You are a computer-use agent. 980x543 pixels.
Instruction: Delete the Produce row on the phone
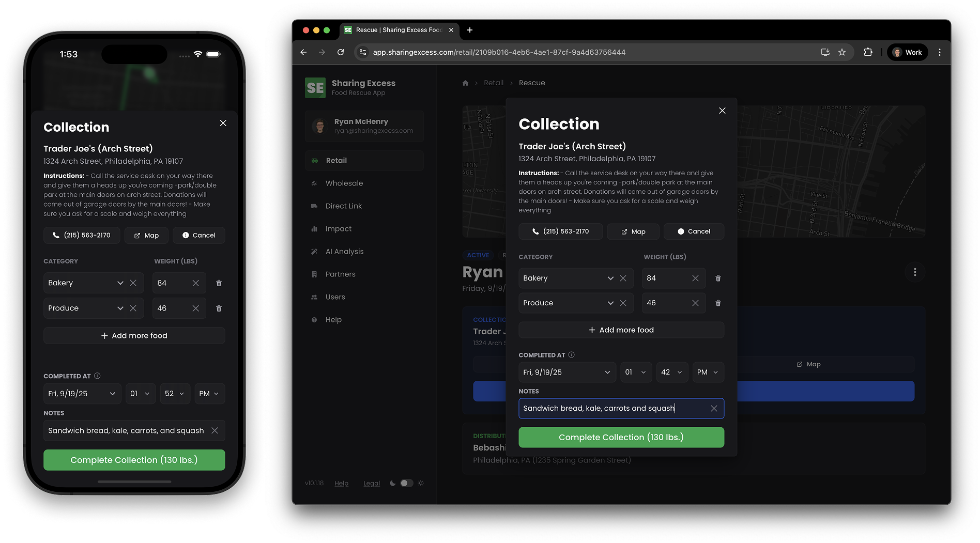point(219,308)
